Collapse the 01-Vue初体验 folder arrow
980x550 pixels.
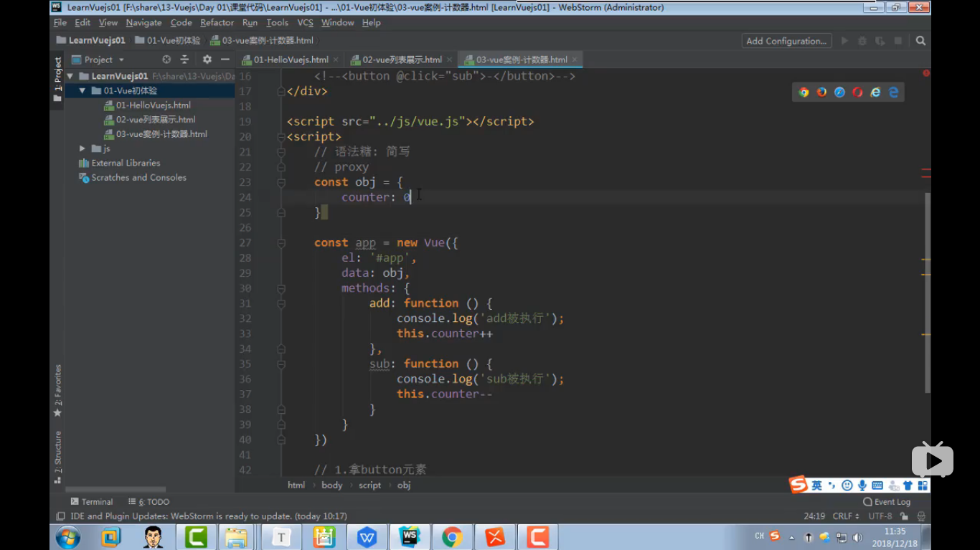tap(83, 91)
